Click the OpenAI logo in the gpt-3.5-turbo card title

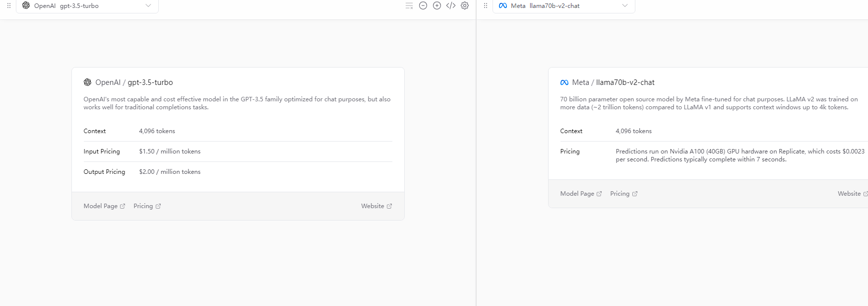pyautogui.click(x=87, y=82)
